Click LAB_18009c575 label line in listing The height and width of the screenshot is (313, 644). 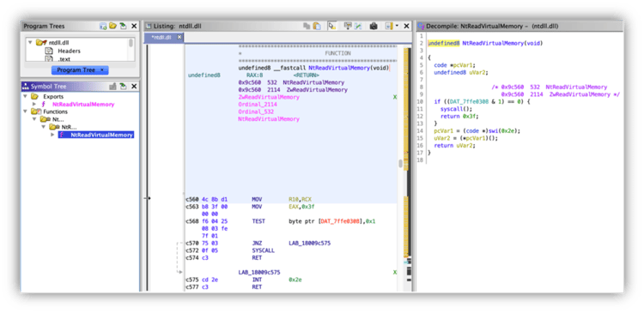coord(259,273)
